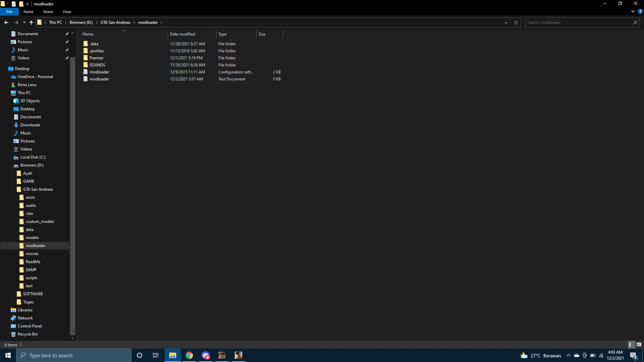Click the Properties quick access icon
The width and height of the screenshot is (644, 362).
click(13, 4)
